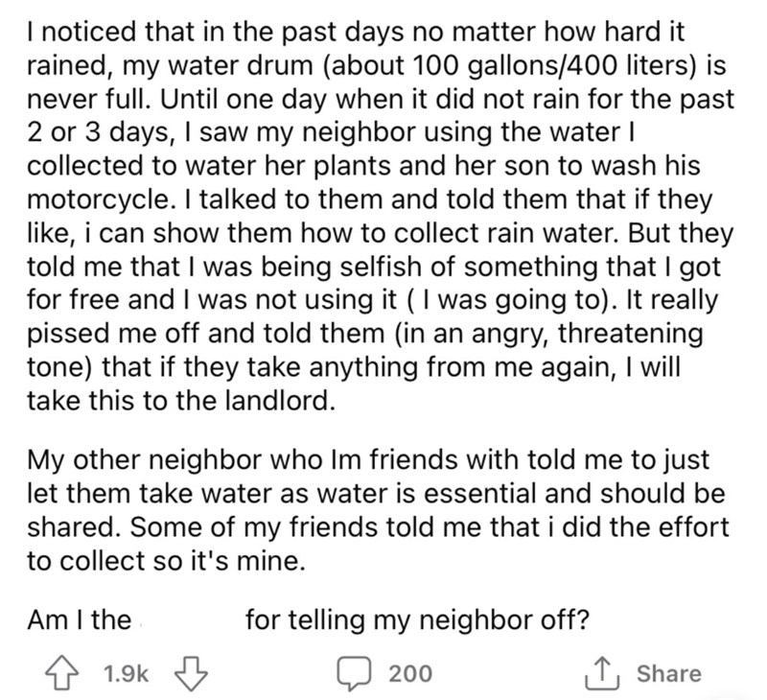This screenshot has height=700, width=767.
Task: Click the line 'for telling my neighbor off?'
Action: (x=417, y=620)
